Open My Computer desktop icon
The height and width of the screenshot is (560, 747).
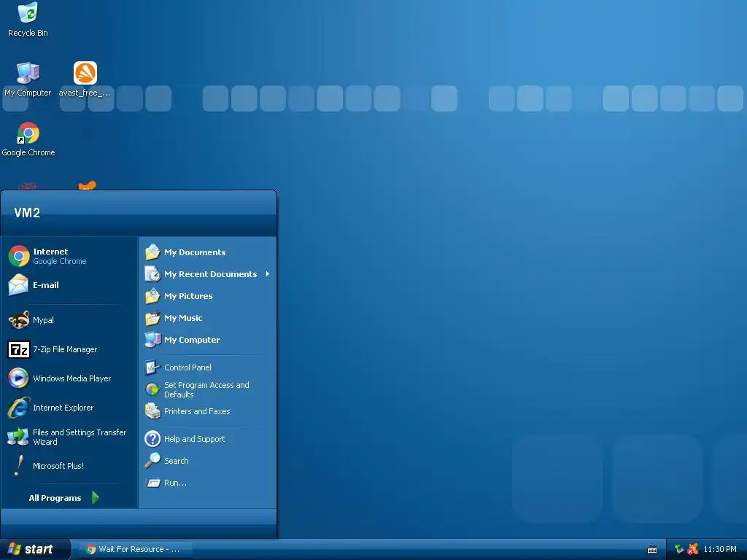tap(28, 79)
